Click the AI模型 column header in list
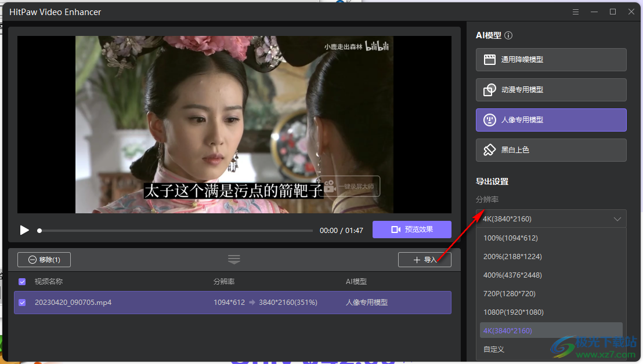643x364 pixels. pos(356,282)
